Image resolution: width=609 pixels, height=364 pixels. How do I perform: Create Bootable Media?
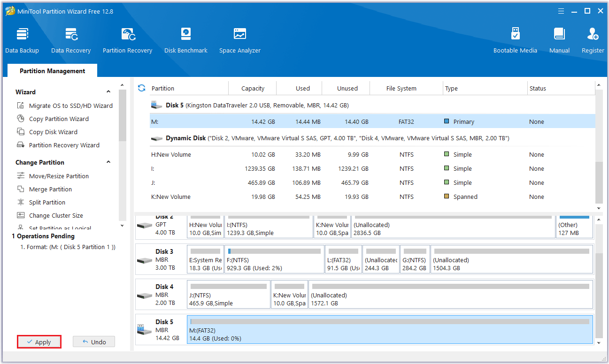point(515,41)
